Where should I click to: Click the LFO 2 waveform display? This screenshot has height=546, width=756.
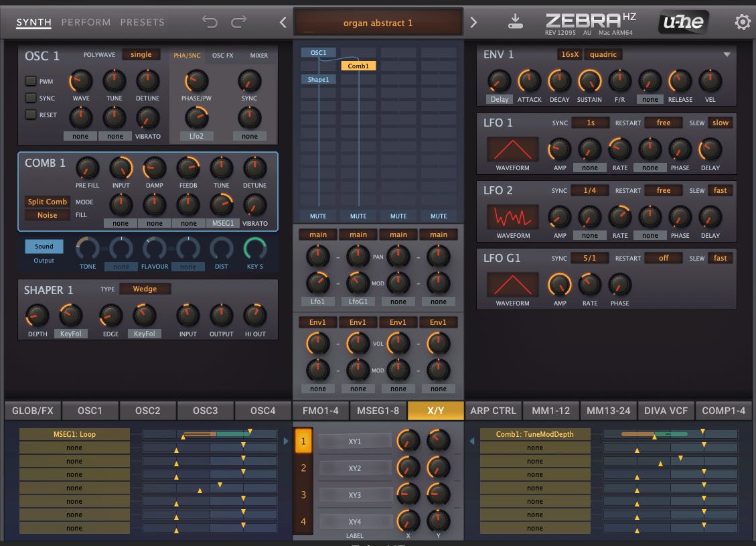coord(512,216)
